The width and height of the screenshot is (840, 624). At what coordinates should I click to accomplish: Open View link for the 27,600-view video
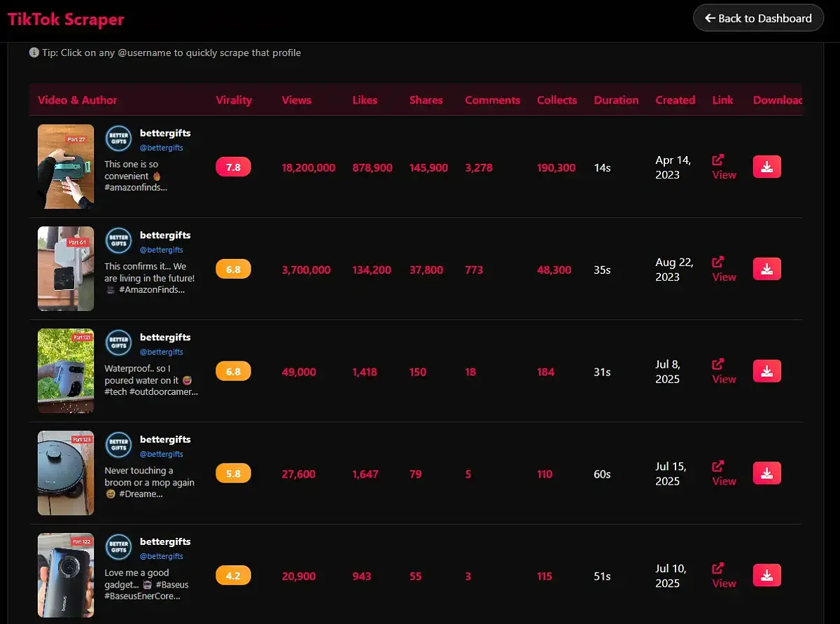(x=724, y=474)
